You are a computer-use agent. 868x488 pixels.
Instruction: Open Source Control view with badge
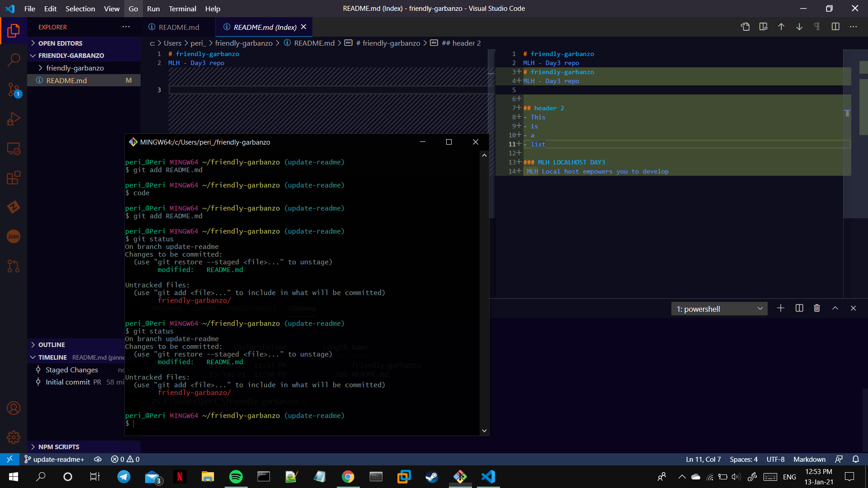point(14,89)
